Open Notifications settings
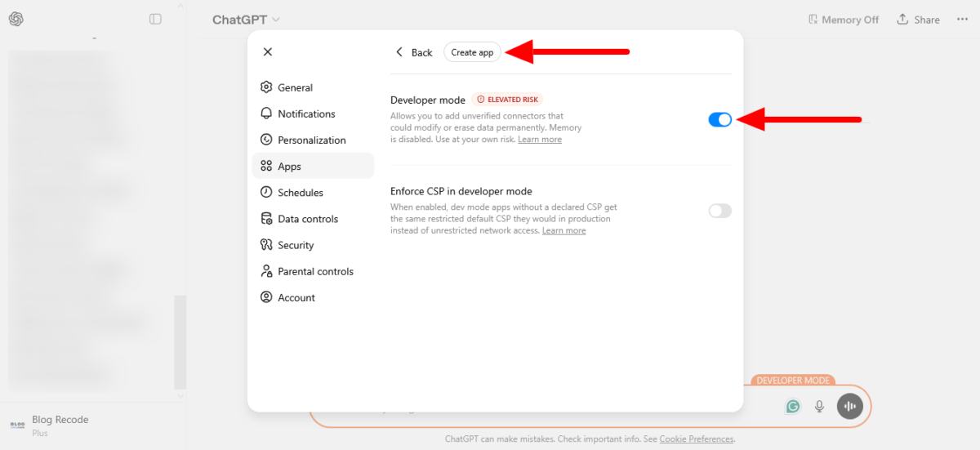Viewport: 980px width, 450px height. 313,114
